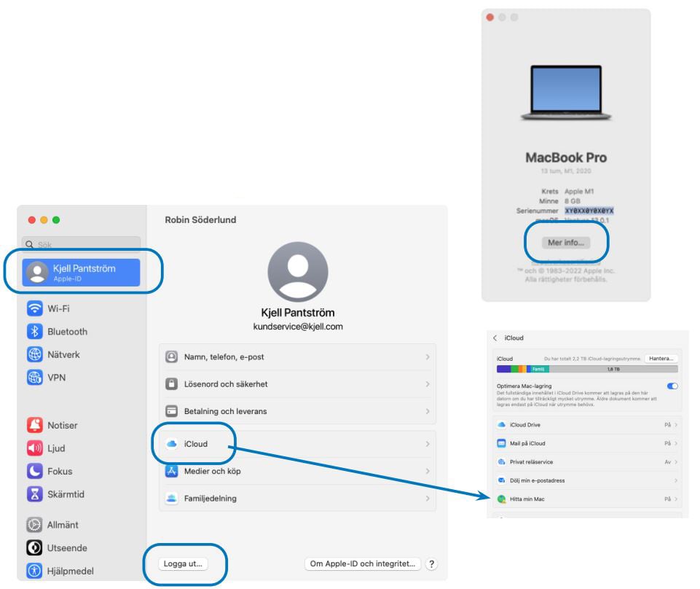The height and width of the screenshot is (589, 700).
Task: Click the iCloud storage usage bar
Action: pos(586,370)
